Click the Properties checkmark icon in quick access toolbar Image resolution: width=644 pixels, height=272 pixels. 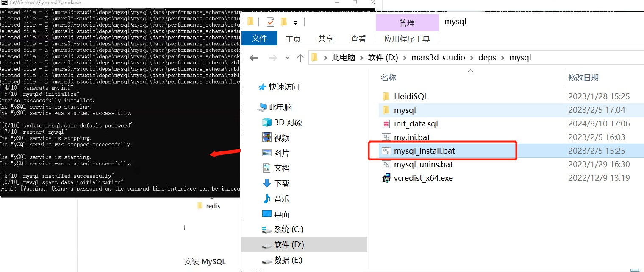(x=270, y=22)
